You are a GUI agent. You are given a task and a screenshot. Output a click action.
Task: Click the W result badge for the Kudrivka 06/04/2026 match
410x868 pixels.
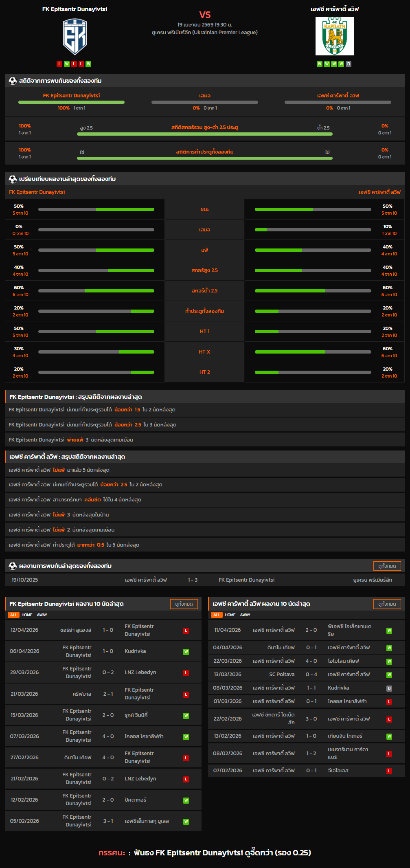(x=186, y=652)
